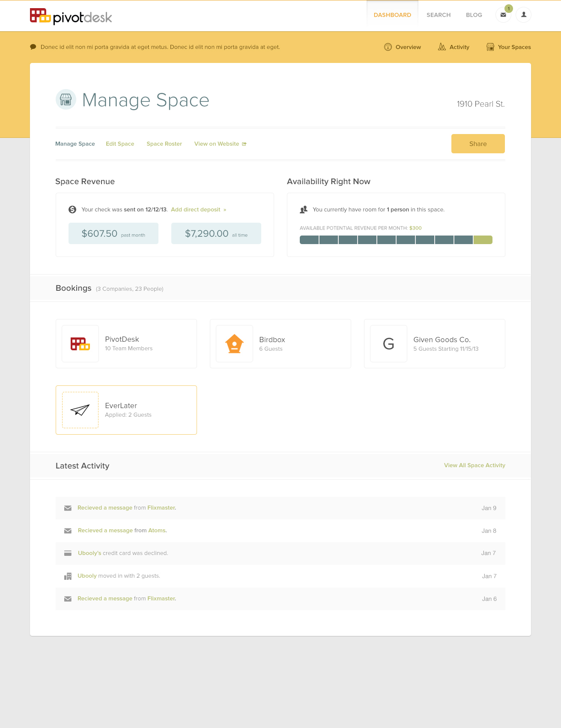Click the Flixmaster link on Jan 6 row
561x728 pixels.
pos(161,599)
